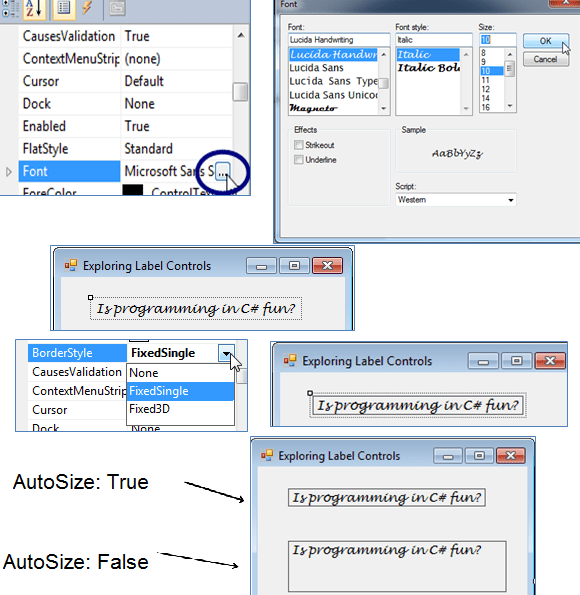Viewport: 580px width, 595px height.
Task: Click the Property Pages icon in toolbar
Action: pos(117,8)
